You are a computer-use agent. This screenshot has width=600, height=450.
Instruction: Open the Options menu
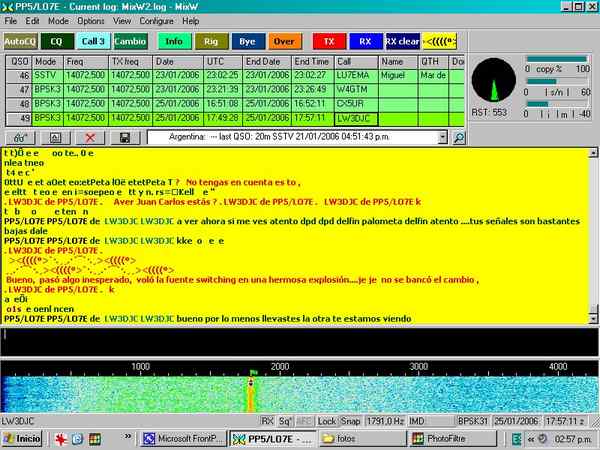[x=91, y=21]
